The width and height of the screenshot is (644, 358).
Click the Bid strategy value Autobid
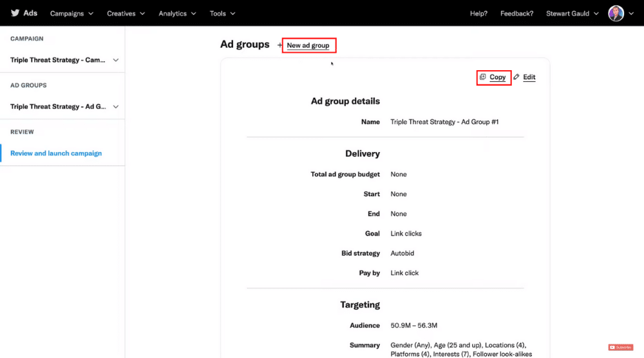(x=402, y=253)
